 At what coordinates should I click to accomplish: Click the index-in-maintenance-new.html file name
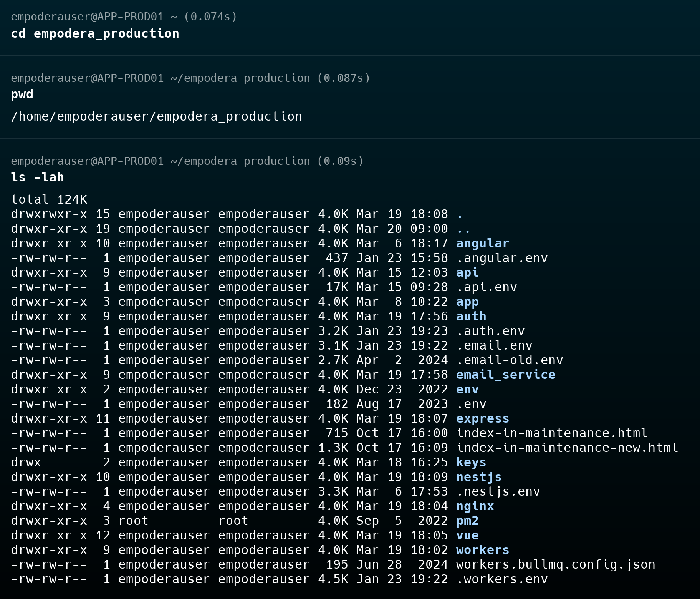[x=567, y=448]
